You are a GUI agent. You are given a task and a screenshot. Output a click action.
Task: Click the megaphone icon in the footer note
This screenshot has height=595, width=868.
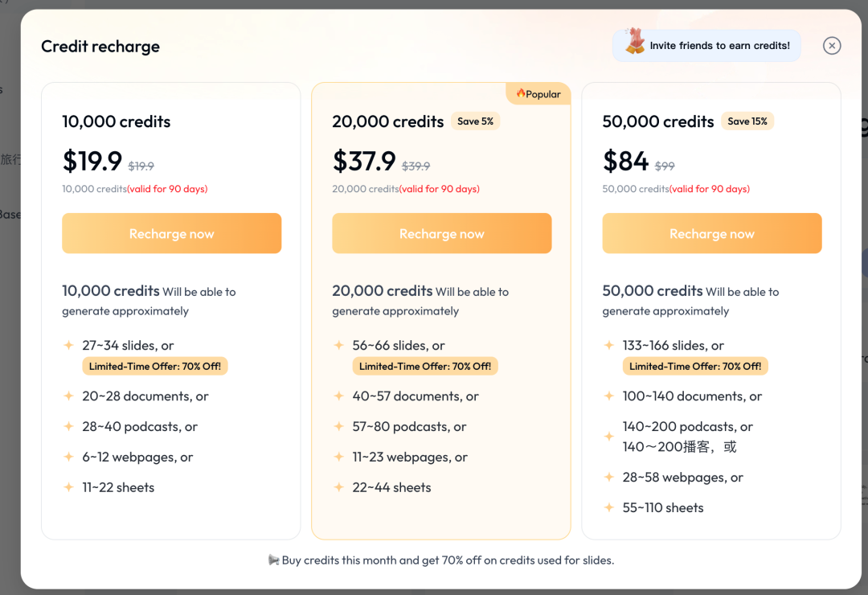pyautogui.click(x=273, y=560)
